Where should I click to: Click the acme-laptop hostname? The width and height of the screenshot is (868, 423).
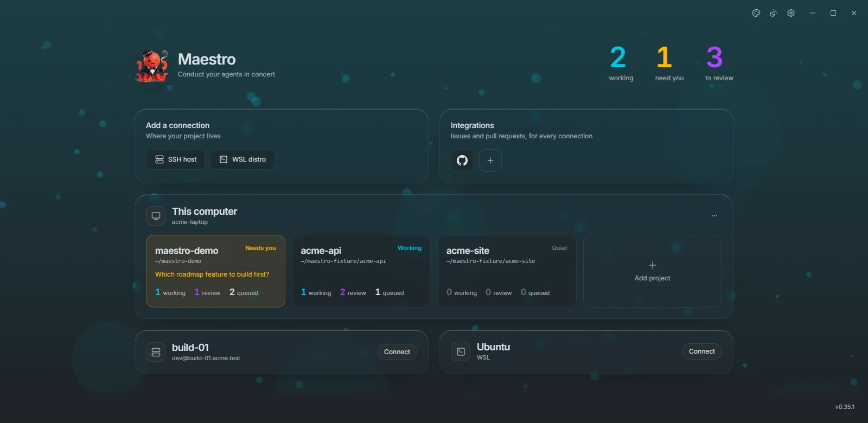click(x=190, y=222)
